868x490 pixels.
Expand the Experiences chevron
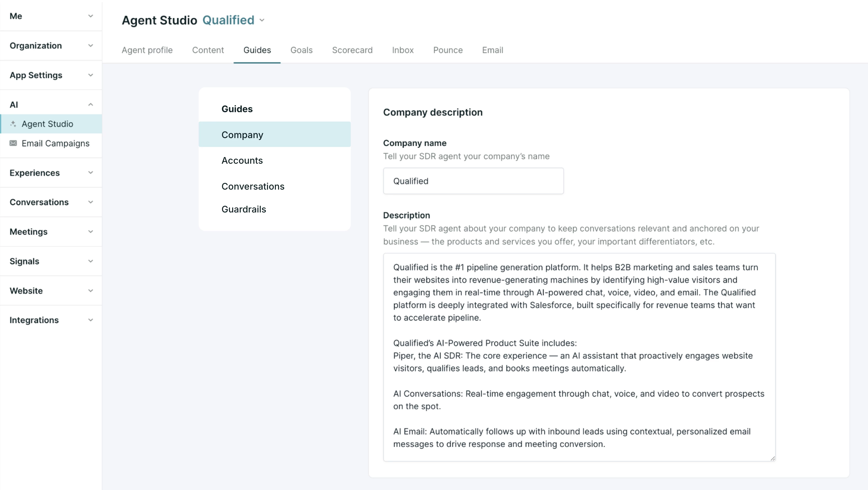point(90,173)
